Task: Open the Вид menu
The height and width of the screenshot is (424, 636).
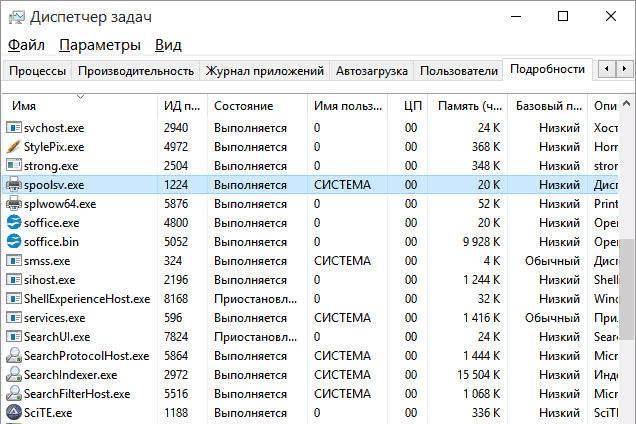Action: pyautogui.click(x=169, y=46)
